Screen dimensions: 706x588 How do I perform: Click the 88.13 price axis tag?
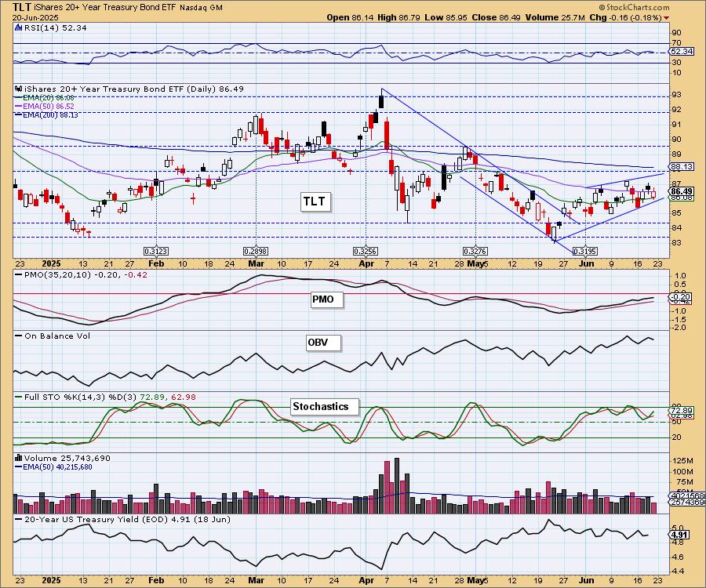pos(682,167)
